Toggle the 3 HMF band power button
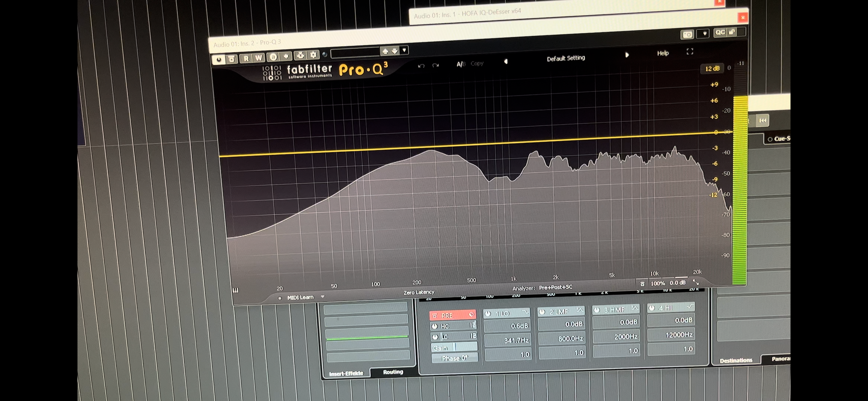868x401 pixels. click(x=597, y=310)
